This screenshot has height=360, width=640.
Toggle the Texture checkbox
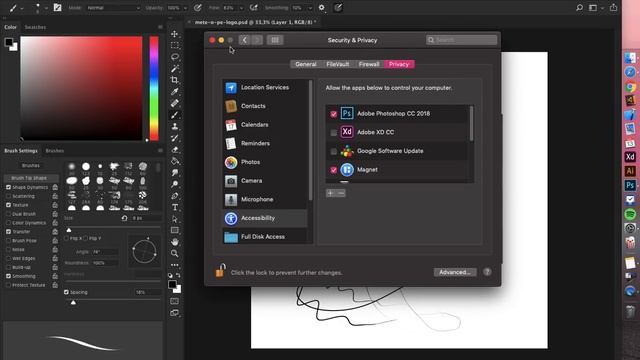[x=8, y=205]
